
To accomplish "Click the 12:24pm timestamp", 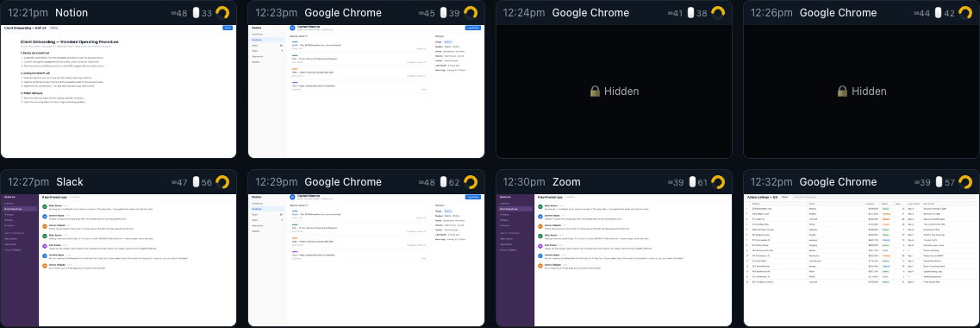I will (523, 13).
